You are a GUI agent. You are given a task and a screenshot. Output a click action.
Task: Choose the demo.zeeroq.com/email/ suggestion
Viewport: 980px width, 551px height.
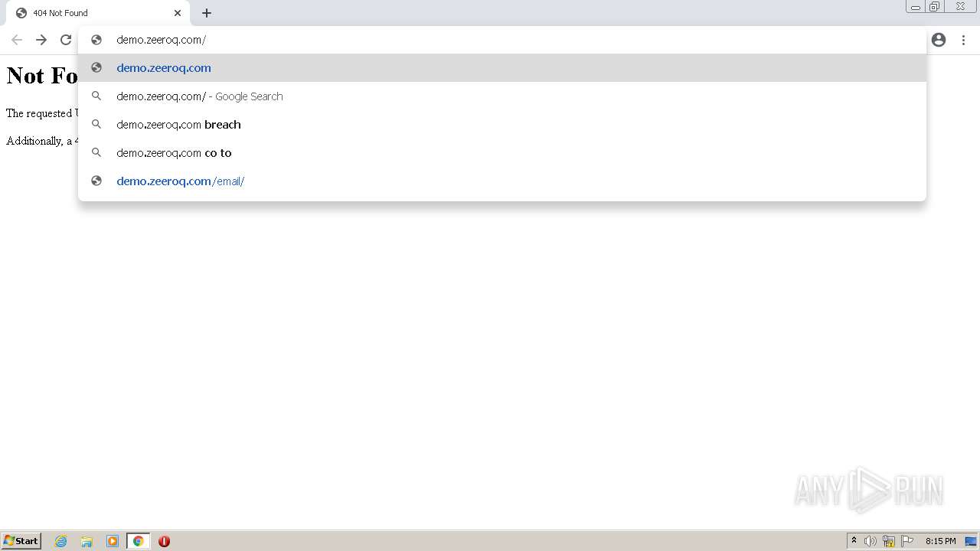click(502, 181)
